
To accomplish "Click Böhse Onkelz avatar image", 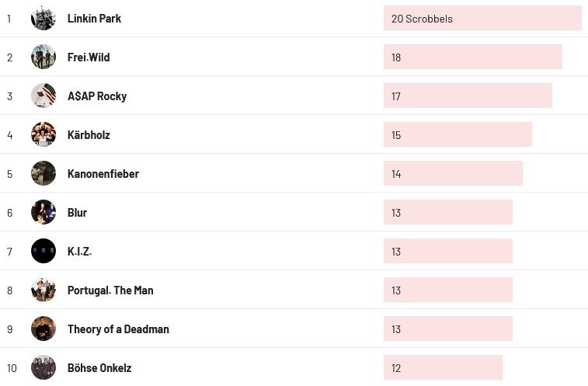I will [x=43, y=367].
